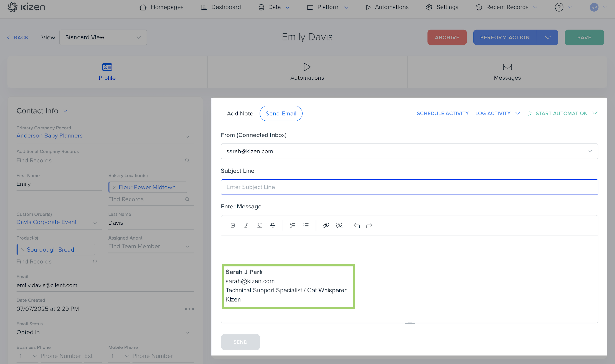Click the Archive button

(447, 37)
